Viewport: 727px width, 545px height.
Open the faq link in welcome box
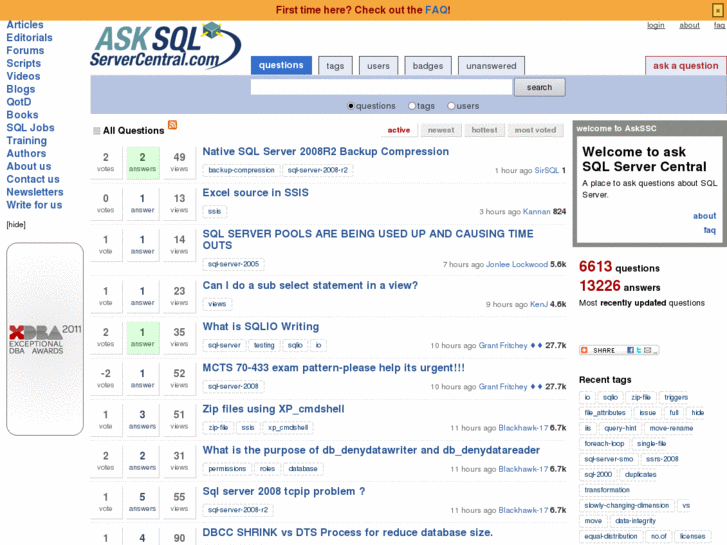[x=709, y=230]
